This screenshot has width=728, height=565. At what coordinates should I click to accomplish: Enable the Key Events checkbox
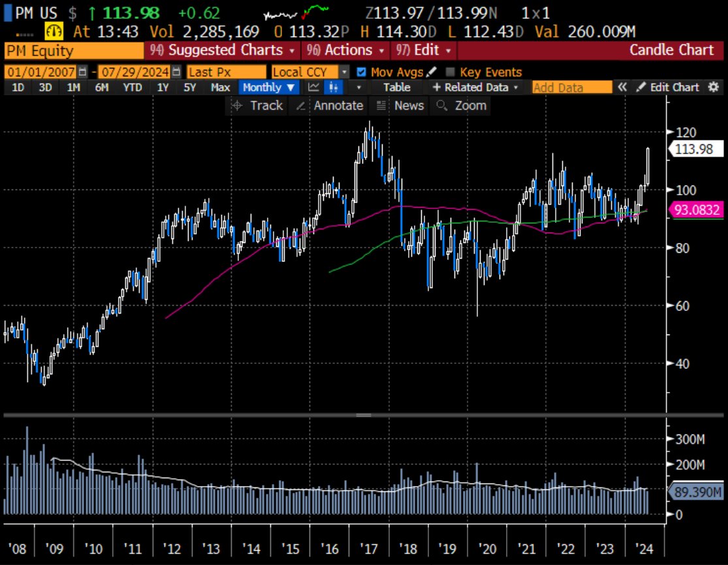point(450,72)
